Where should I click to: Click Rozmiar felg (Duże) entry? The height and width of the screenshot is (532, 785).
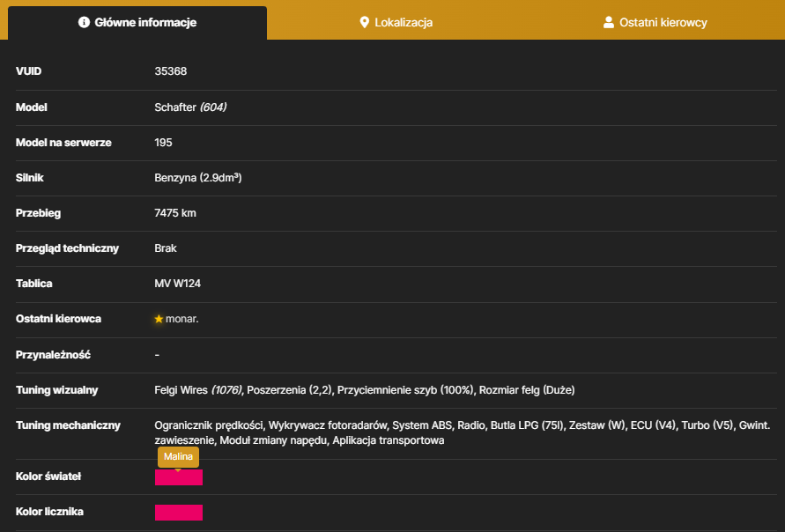click(x=527, y=390)
